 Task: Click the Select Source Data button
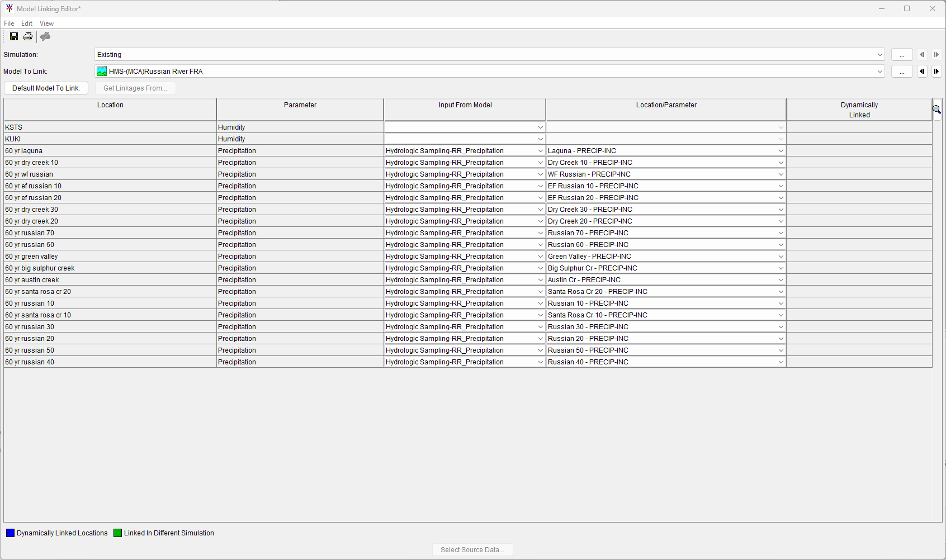[472, 550]
